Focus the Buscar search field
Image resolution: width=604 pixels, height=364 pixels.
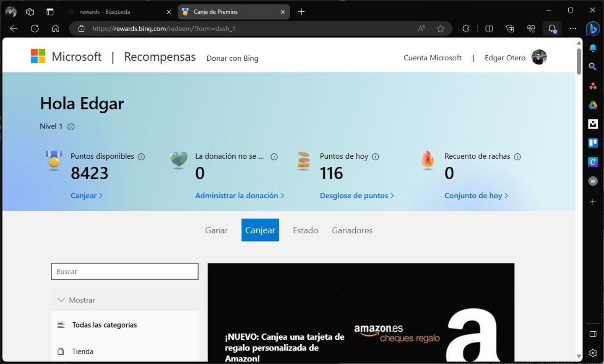pyautogui.click(x=125, y=271)
